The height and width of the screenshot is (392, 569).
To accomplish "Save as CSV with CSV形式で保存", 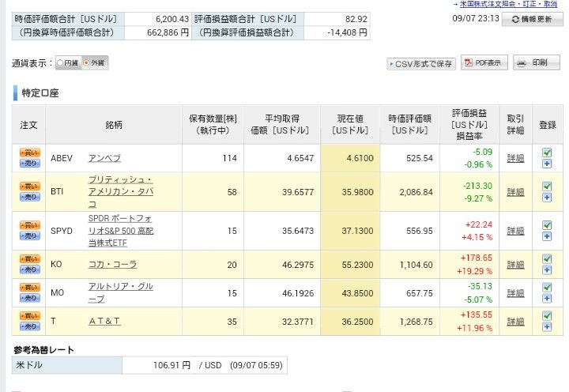I will click(x=421, y=64).
